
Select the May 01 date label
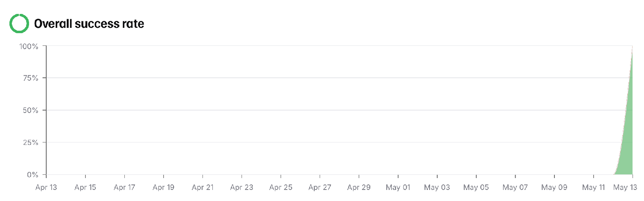[x=398, y=187]
